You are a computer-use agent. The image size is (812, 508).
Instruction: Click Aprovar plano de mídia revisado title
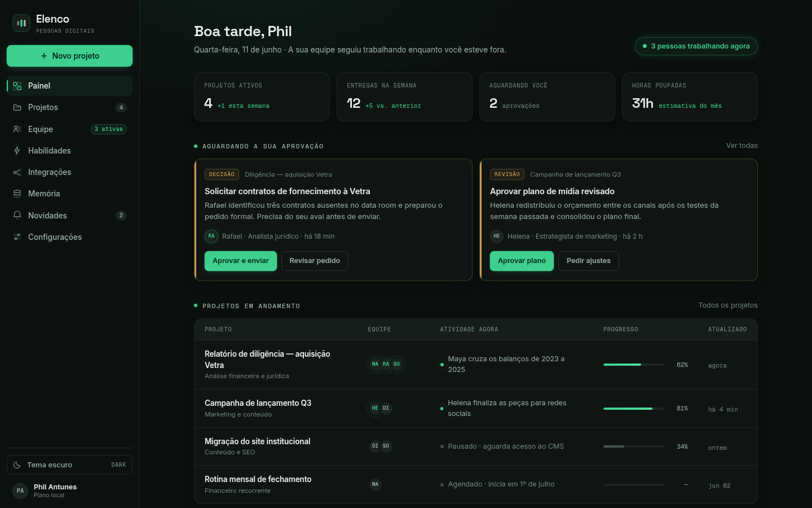pyautogui.click(x=552, y=191)
